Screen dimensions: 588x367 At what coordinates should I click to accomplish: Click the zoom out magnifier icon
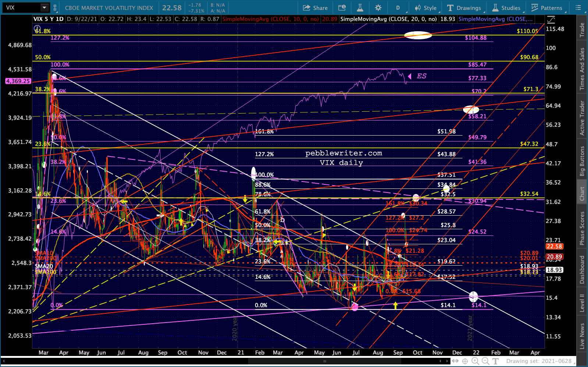(x=485, y=361)
